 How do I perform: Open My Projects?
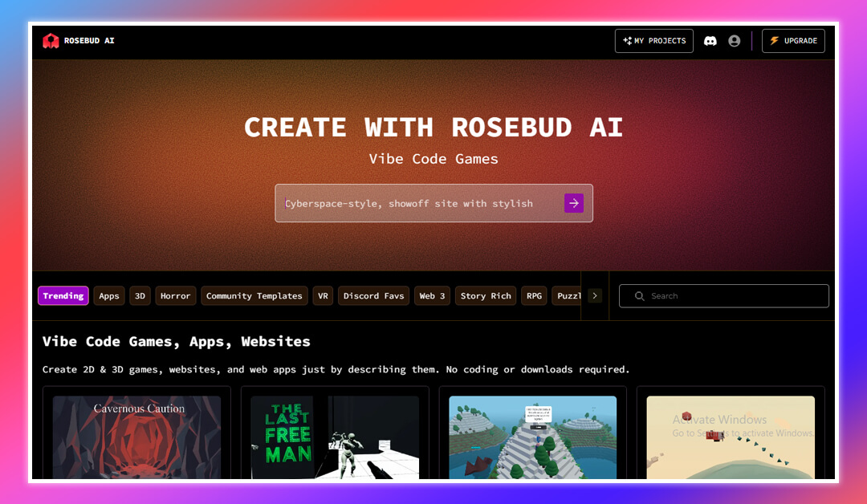coord(654,41)
